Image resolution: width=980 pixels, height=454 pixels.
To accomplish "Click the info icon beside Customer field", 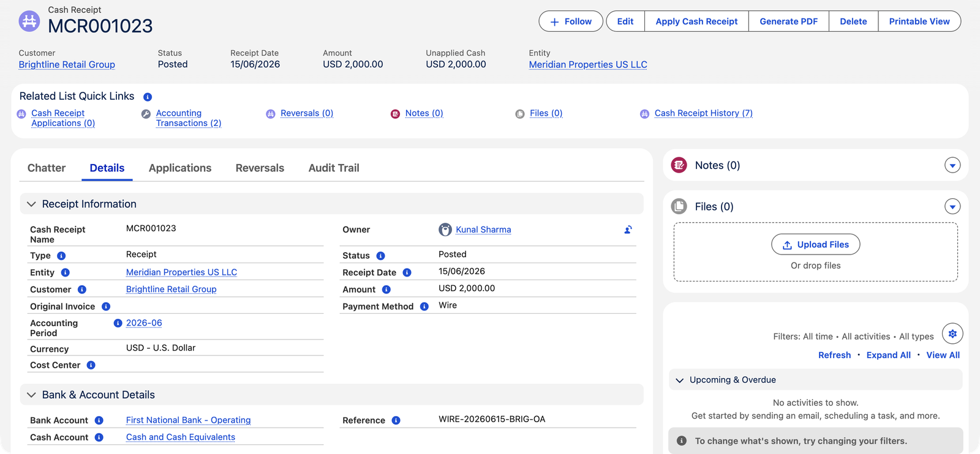I will click(82, 289).
